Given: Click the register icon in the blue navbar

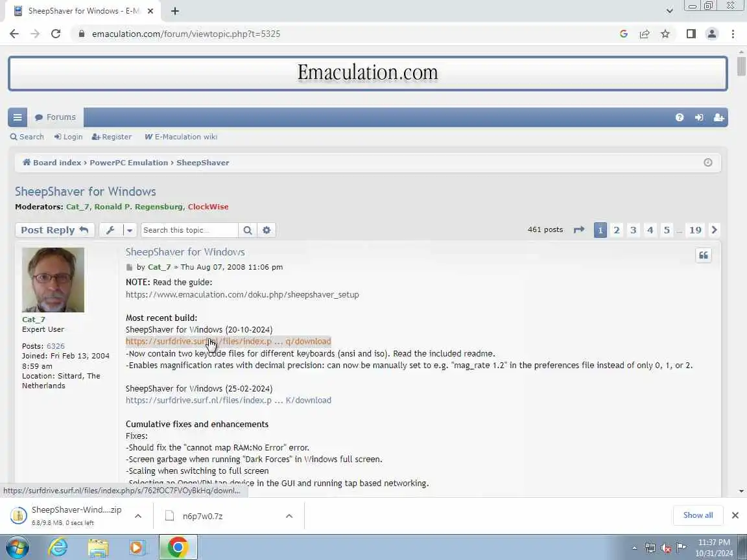Looking at the screenshot, I should pos(719,117).
